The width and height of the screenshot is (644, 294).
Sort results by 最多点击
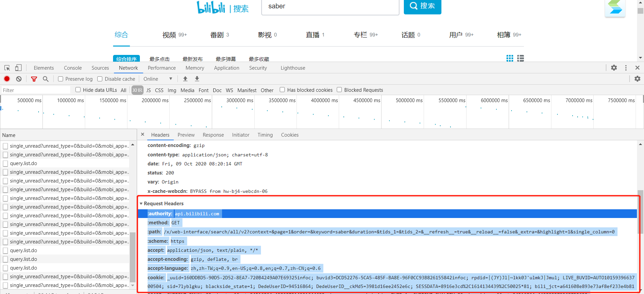point(160,59)
